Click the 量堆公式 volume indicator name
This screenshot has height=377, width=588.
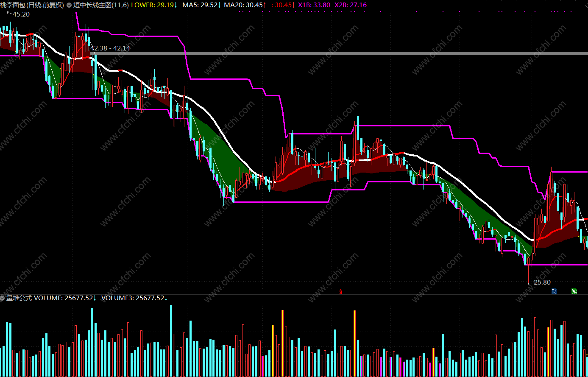pos(19,298)
